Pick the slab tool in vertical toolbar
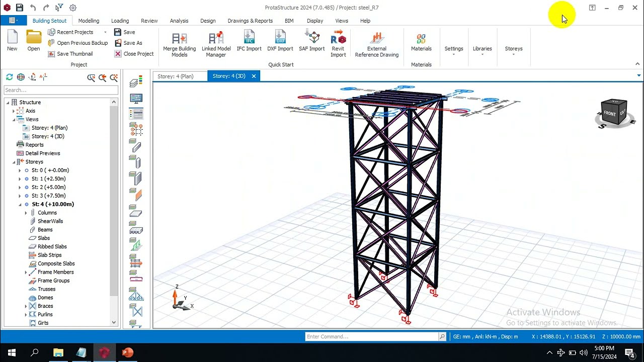This screenshot has width=644, height=362. point(136,211)
